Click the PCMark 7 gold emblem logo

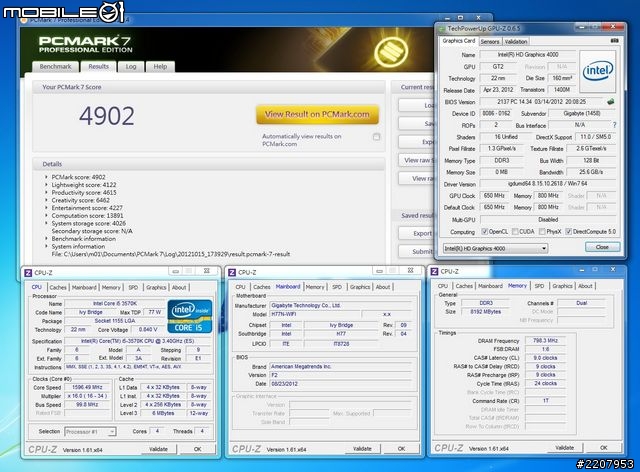click(x=391, y=51)
